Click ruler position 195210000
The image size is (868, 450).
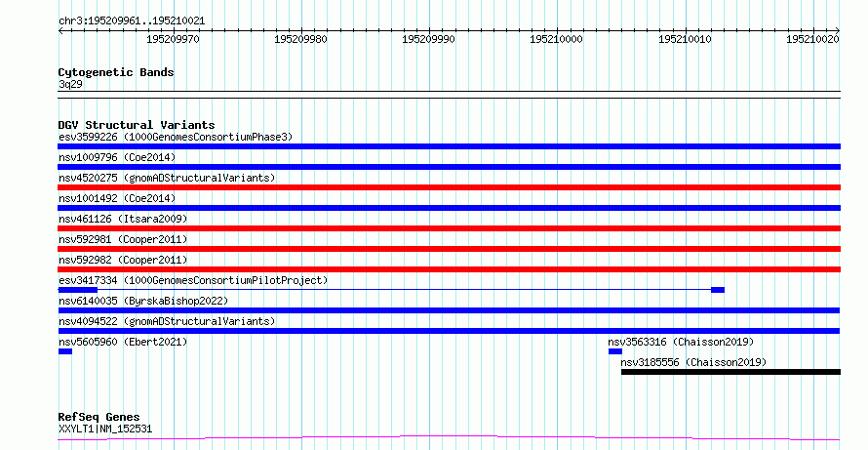coord(556,39)
